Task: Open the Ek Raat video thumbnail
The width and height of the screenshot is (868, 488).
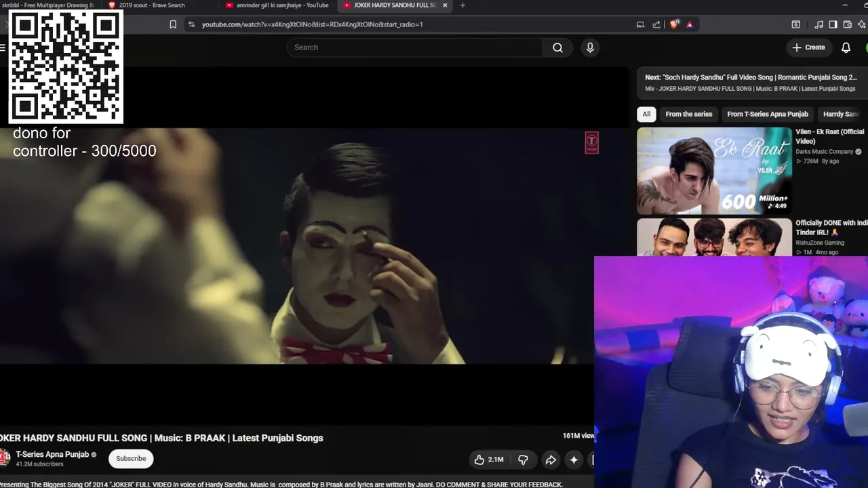Action: 714,171
